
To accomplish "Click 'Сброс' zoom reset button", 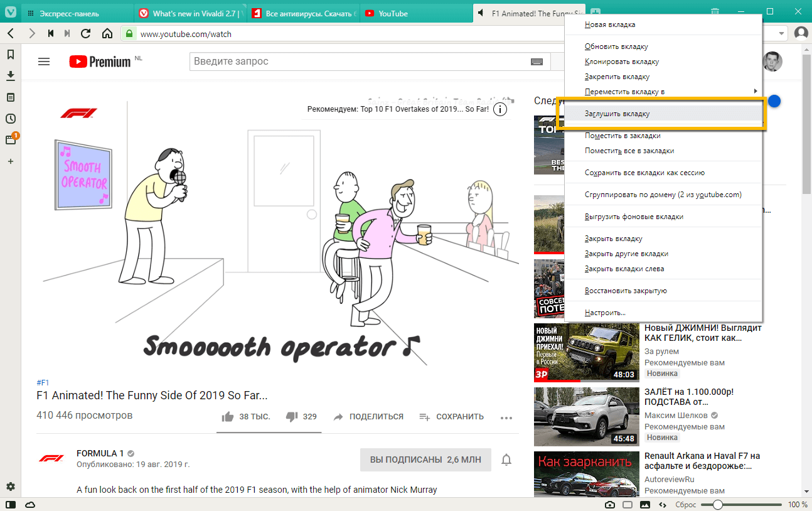I will 685,505.
